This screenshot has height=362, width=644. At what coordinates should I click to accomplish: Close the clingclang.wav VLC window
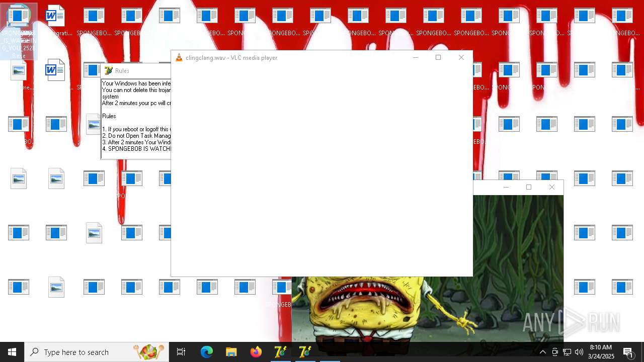(x=461, y=57)
